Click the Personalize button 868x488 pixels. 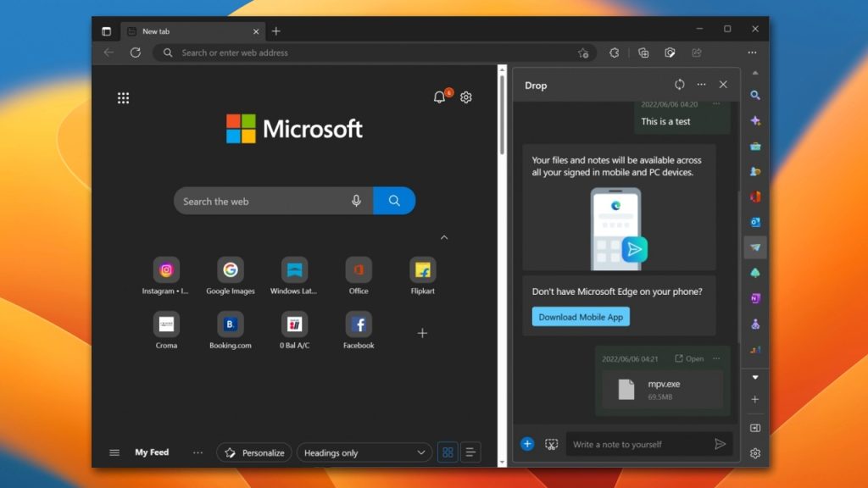254,452
